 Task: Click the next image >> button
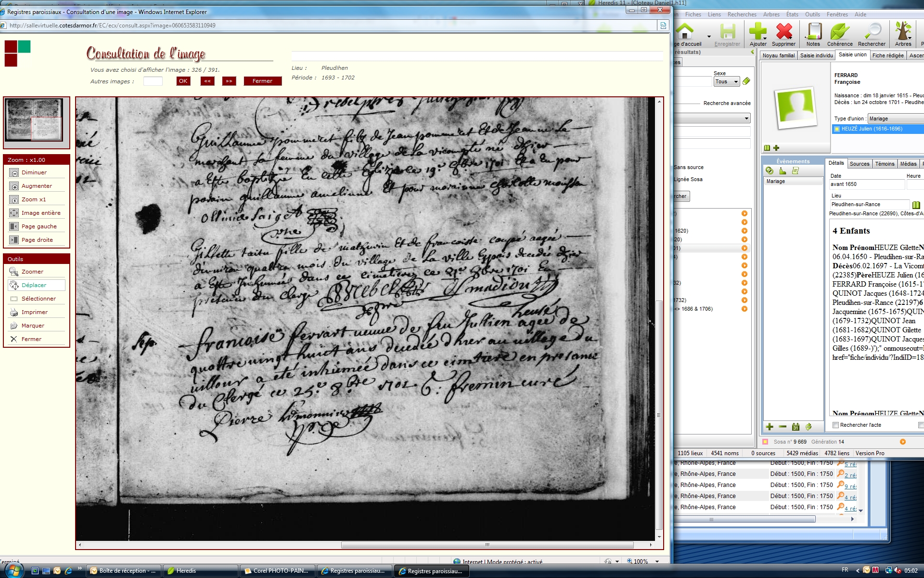pyautogui.click(x=229, y=81)
